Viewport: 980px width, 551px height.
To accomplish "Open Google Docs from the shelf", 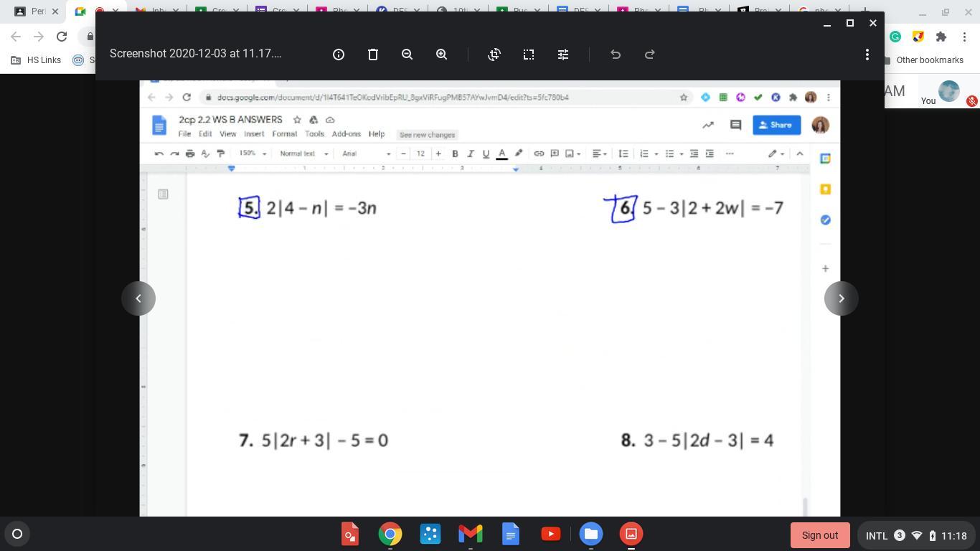I will pos(511,534).
